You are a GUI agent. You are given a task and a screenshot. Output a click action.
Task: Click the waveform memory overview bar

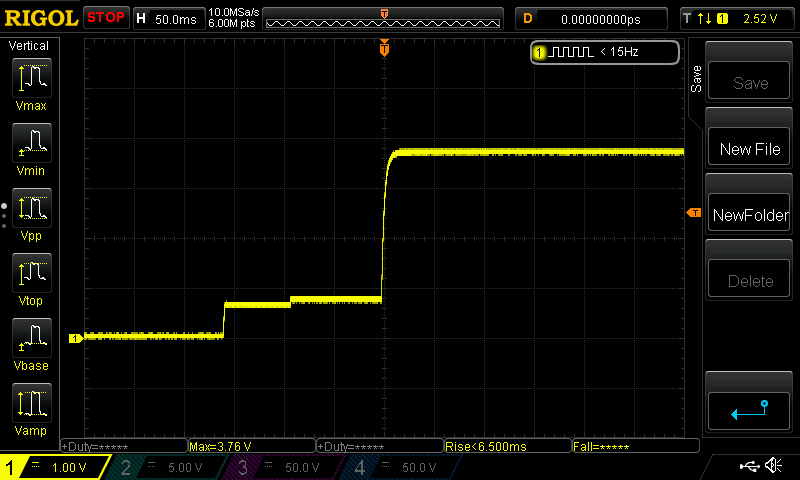click(x=383, y=19)
